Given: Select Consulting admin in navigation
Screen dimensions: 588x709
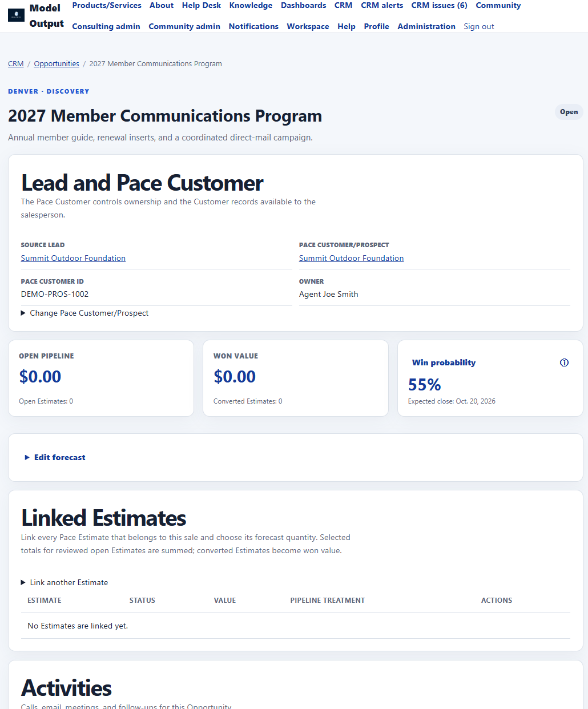Looking at the screenshot, I should click(106, 26).
